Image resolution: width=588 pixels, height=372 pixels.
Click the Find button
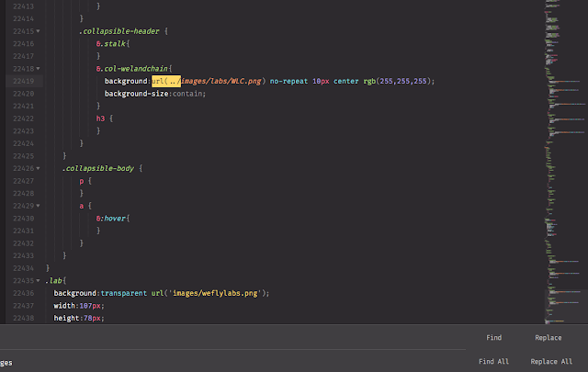(494, 337)
